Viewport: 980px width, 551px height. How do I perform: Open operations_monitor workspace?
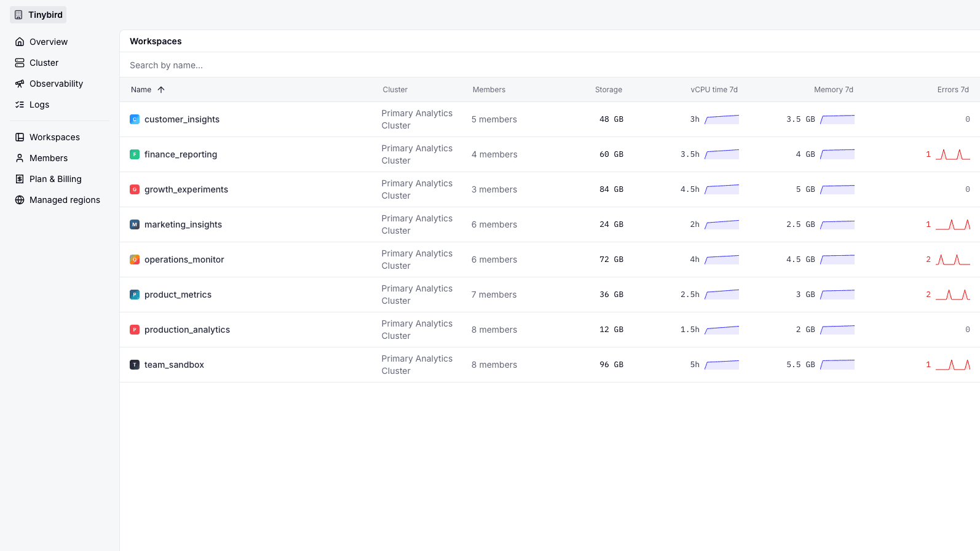[x=184, y=260]
